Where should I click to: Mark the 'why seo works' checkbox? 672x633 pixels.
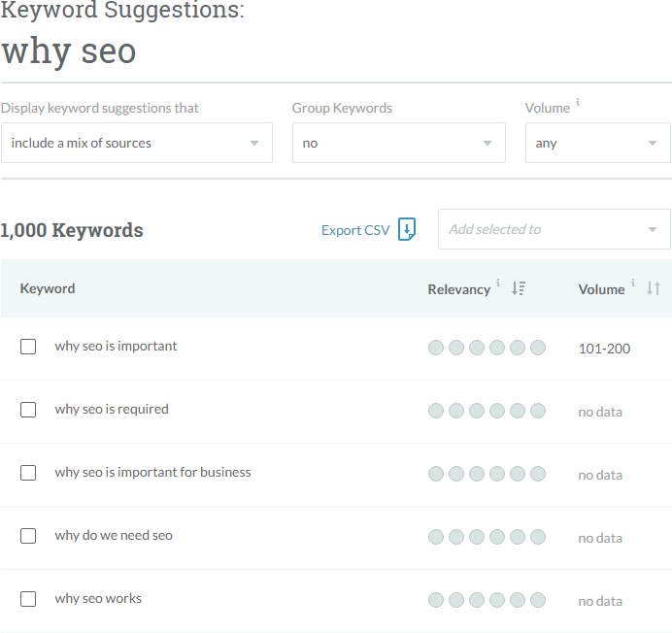point(28,599)
